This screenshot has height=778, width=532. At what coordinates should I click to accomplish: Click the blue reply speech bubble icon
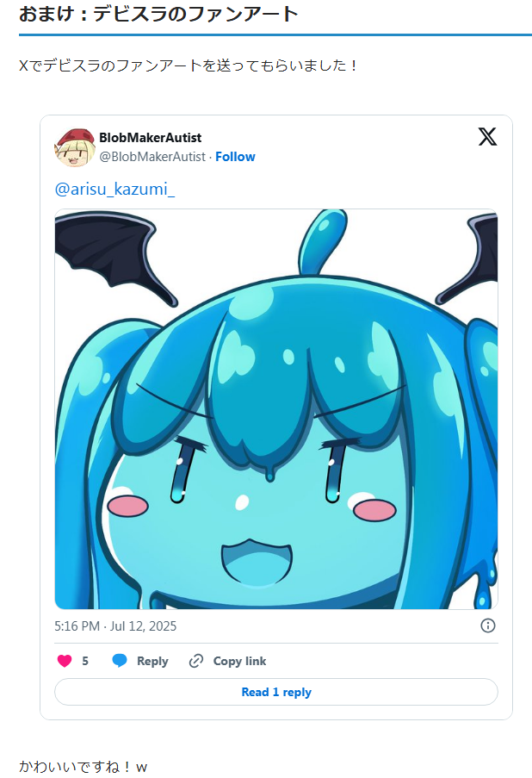pos(120,661)
